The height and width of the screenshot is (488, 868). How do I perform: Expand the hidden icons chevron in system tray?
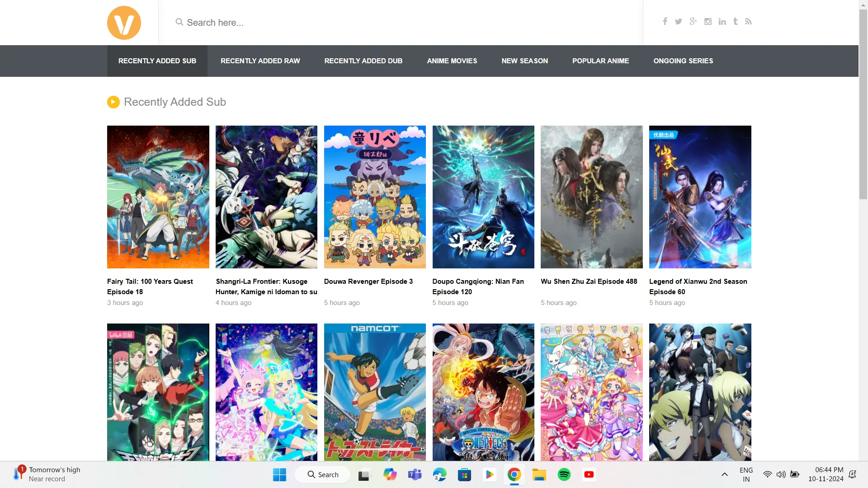coord(724,474)
